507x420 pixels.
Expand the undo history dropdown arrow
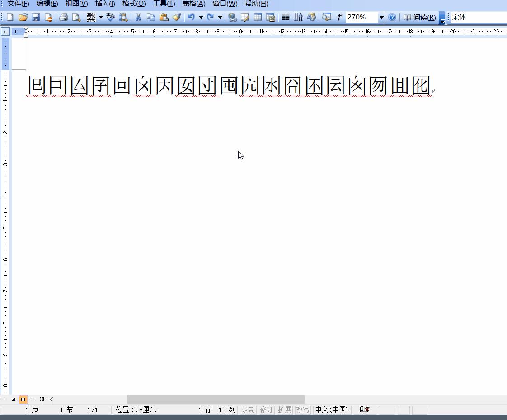(201, 17)
